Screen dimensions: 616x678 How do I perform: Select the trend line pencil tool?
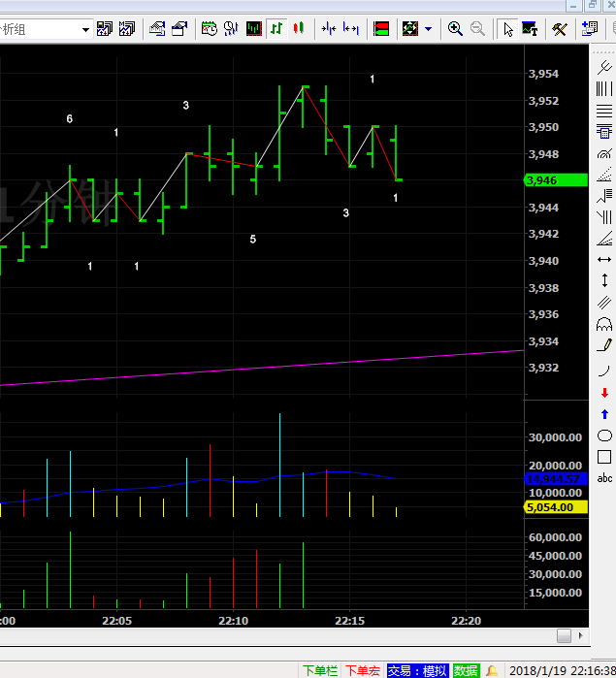[604, 345]
